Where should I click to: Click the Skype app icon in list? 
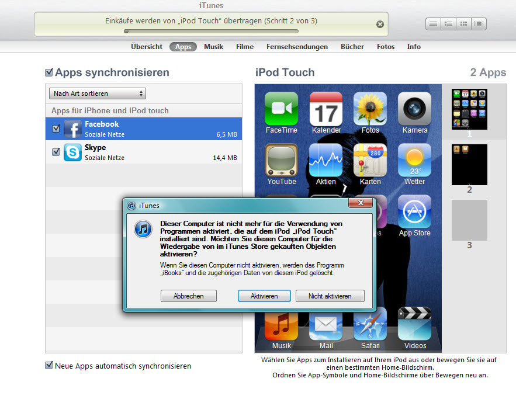72,152
